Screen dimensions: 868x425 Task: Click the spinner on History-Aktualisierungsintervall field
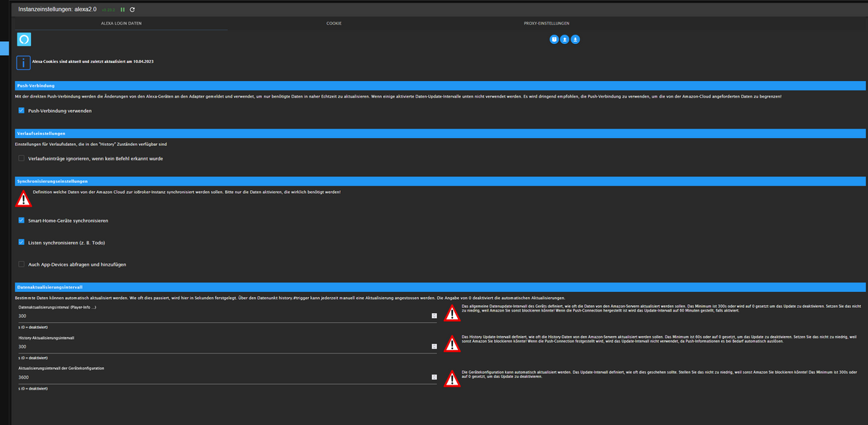click(x=434, y=346)
